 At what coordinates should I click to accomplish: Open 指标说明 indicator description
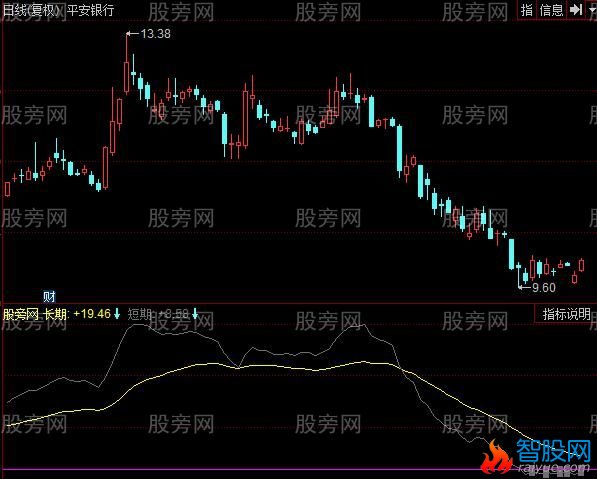click(x=566, y=314)
